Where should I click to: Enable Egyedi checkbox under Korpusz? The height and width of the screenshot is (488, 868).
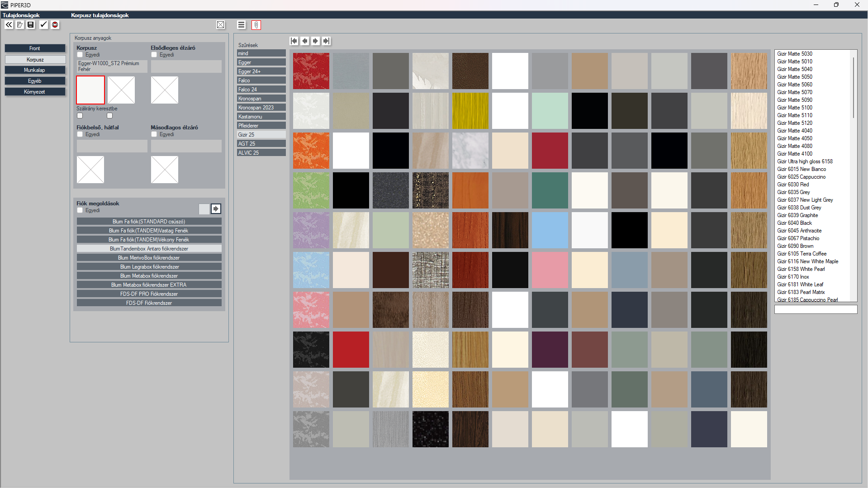click(x=80, y=55)
